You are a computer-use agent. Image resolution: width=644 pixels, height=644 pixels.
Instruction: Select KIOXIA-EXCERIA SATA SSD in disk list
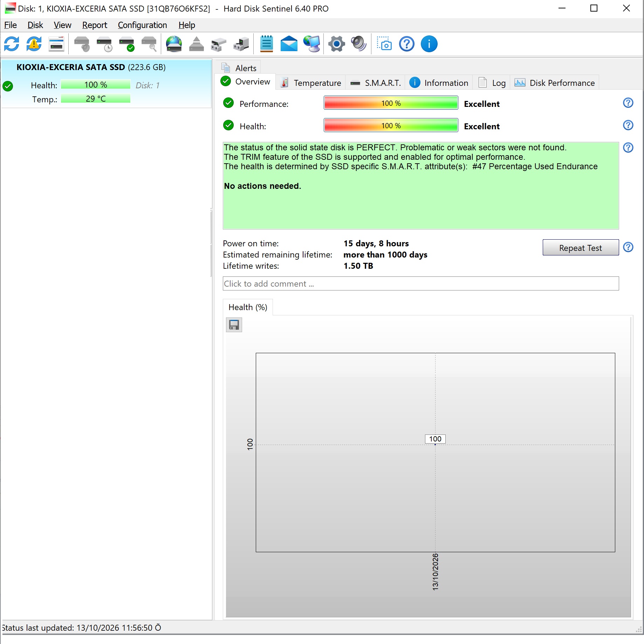click(x=106, y=83)
